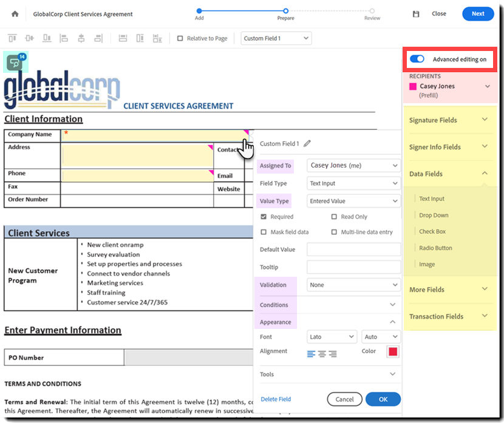The width and height of the screenshot is (504, 423).
Task: Toggle Advanced editing switch
Action: [417, 59]
